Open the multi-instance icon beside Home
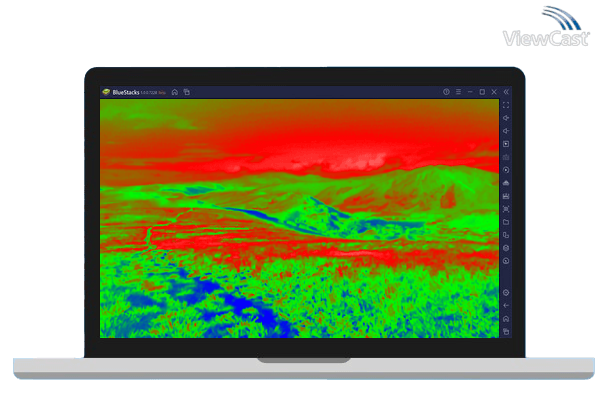Image resolution: width=602 pixels, height=414 pixels. (x=187, y=92)
